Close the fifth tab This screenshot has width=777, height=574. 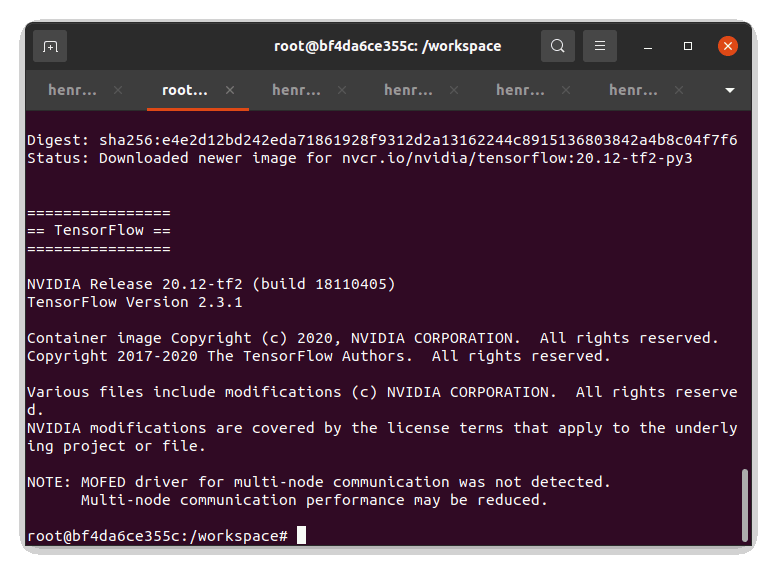(566, 90)
